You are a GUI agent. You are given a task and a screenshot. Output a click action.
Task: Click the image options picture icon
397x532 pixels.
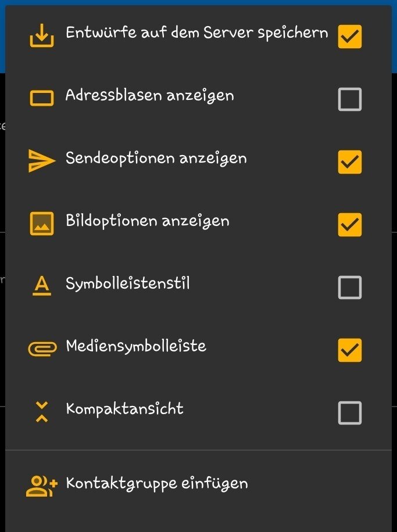pyautogui.click(x=41, y=224)
